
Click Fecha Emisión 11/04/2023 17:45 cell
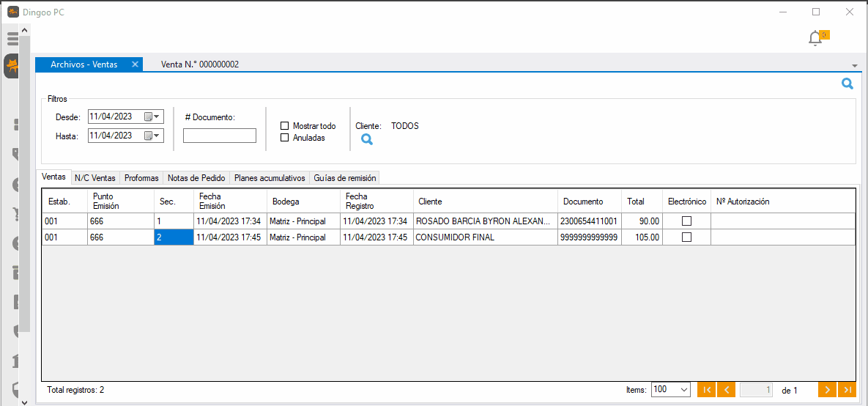coord(230,237)
